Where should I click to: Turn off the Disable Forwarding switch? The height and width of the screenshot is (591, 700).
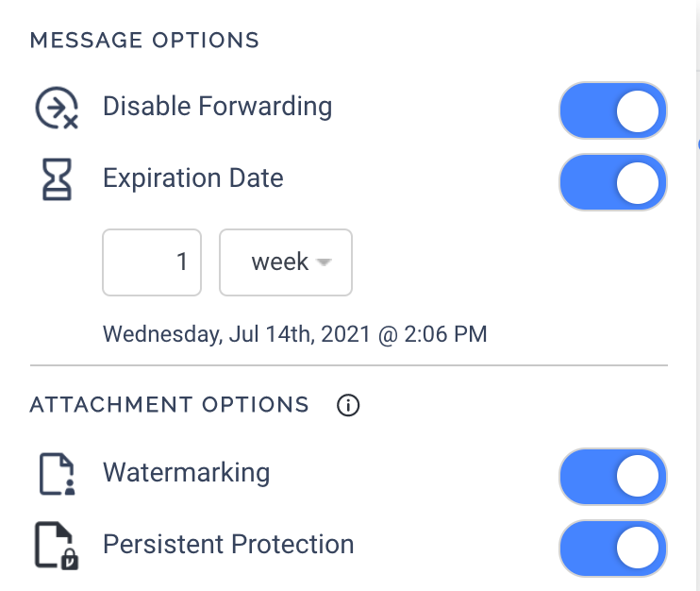pos(613,110)
